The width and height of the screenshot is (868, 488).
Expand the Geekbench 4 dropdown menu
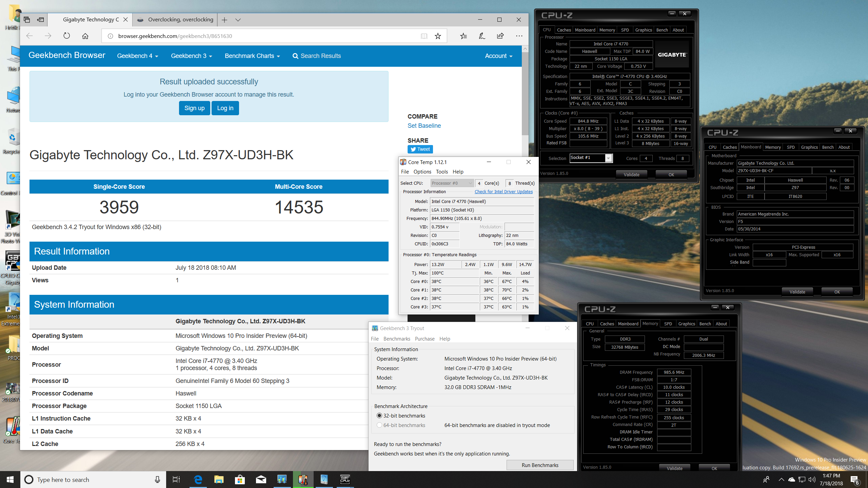(x=138, y=56)
